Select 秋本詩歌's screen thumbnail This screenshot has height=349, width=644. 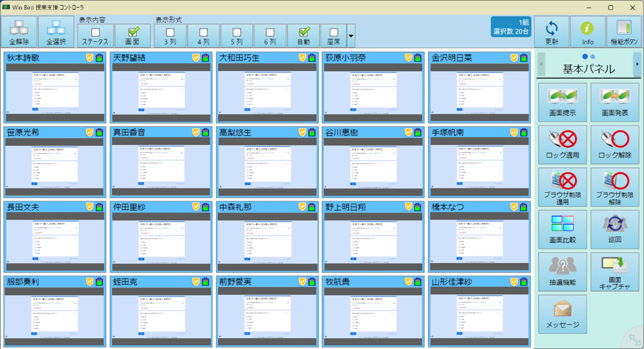pos(55,93)
